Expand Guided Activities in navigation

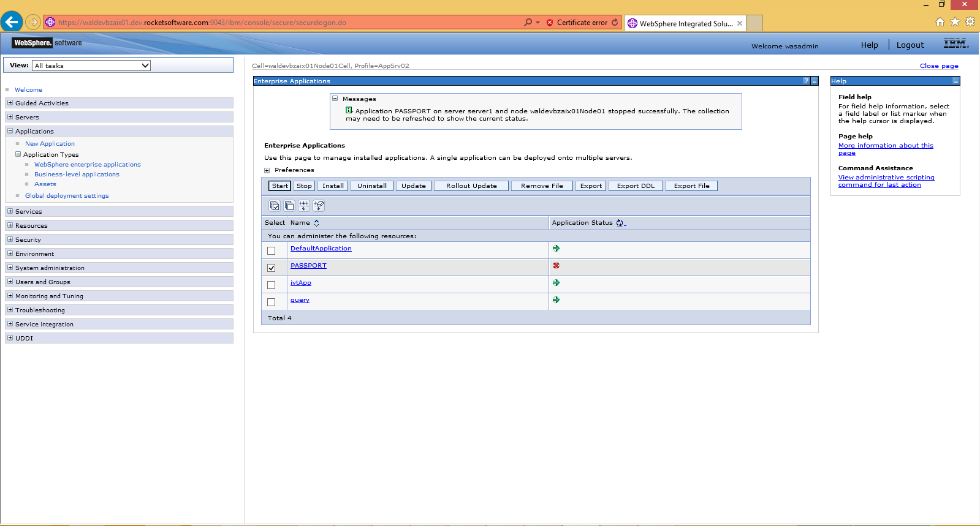[10, 103]
